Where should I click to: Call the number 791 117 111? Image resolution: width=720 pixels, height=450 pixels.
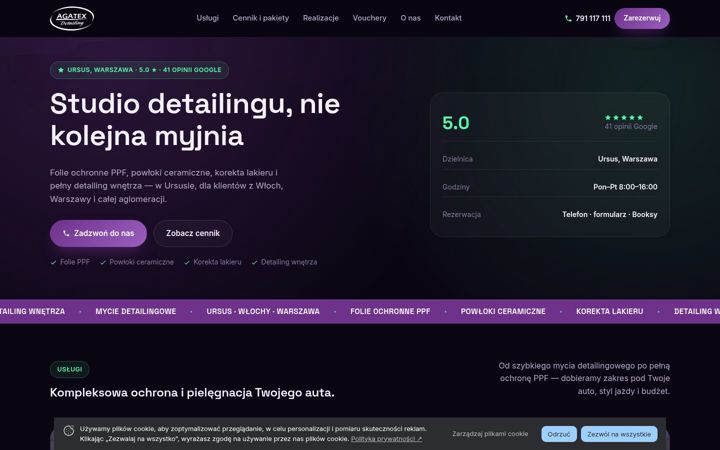tap(593, 18)
